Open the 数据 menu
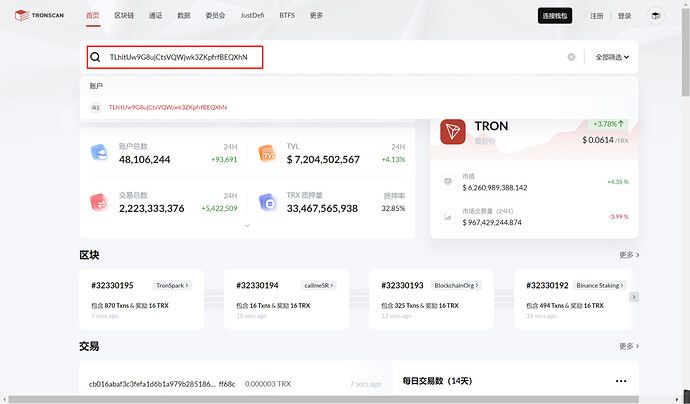 184,15
